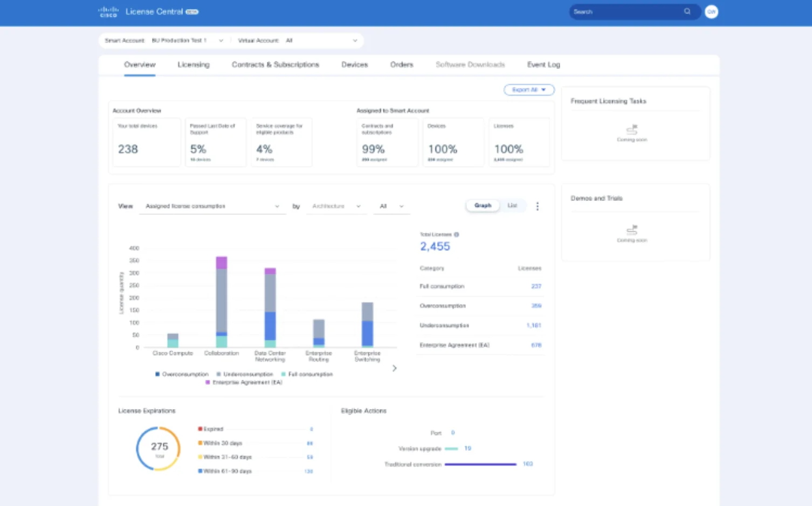Screen dimensions: 812x506
Task: Click the Version upgrade count 19
Action: [x=467, y=448]
